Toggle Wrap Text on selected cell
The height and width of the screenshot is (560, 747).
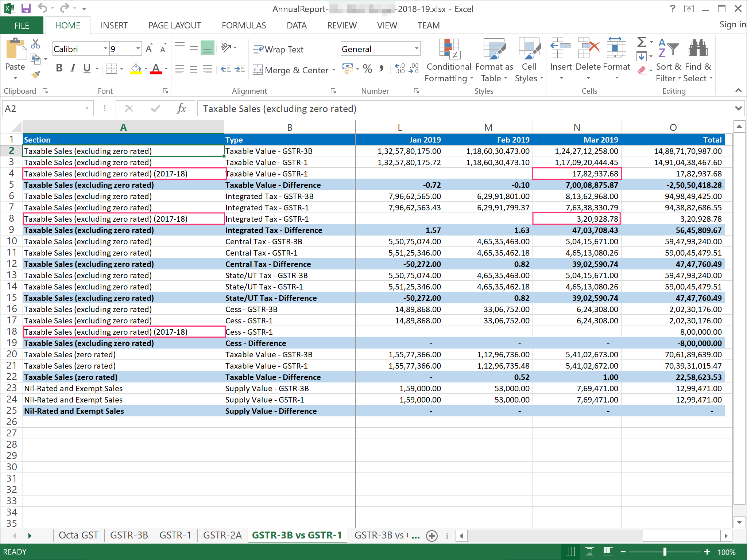[278, 49]
